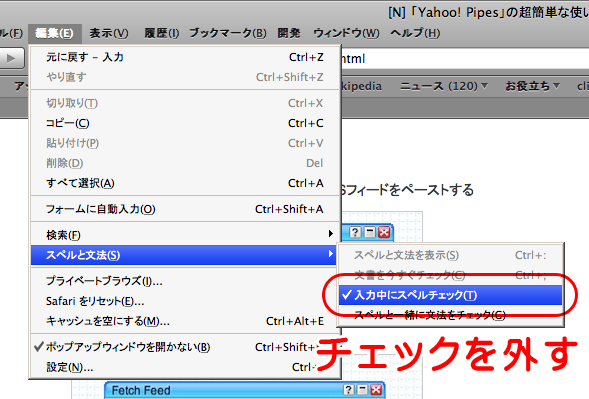589x399 pixels.
Task: Open the ヘルプ(H) menu
Action: (x=415, y=33)
